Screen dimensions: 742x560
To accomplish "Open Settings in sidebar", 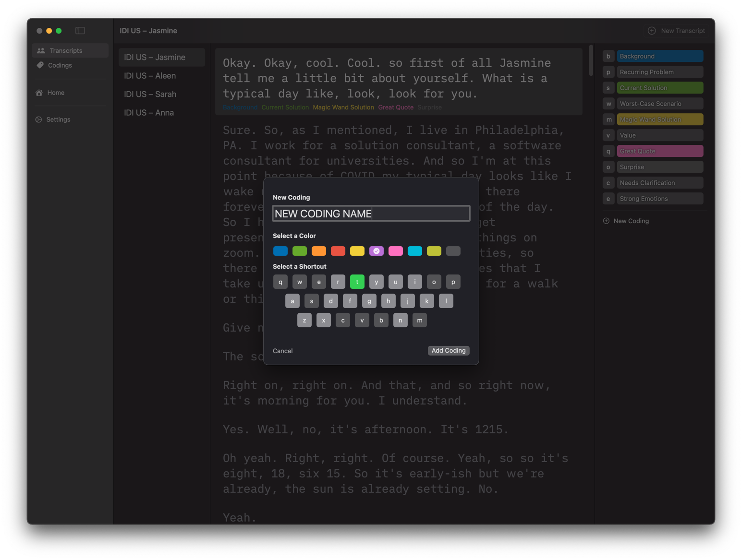I will pyautogui.click(x=70, y=119).
